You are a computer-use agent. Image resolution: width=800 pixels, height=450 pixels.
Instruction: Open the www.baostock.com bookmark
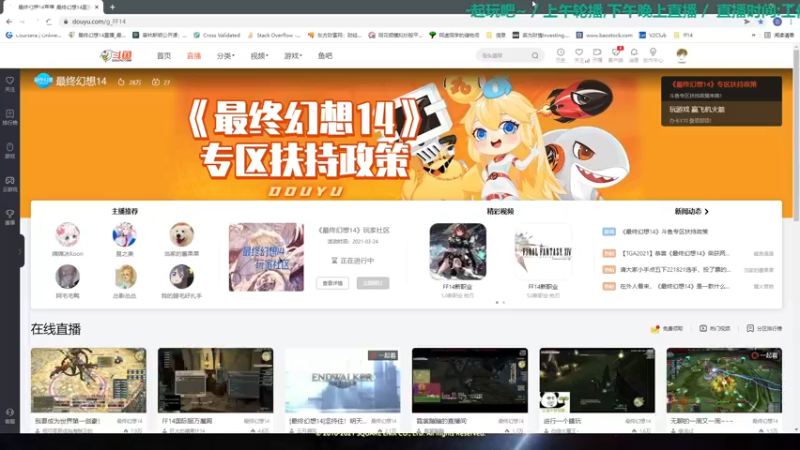pos(604,35)
